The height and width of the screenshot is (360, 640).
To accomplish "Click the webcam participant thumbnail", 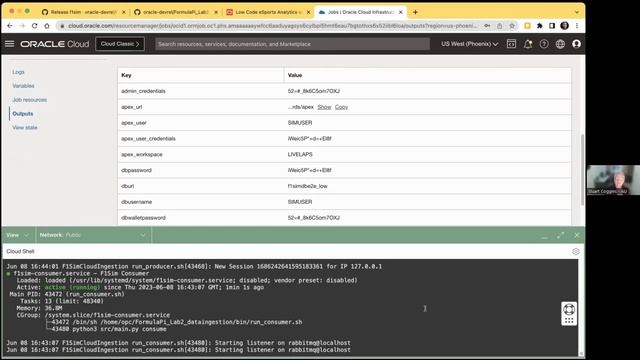I will pos(613,180).
